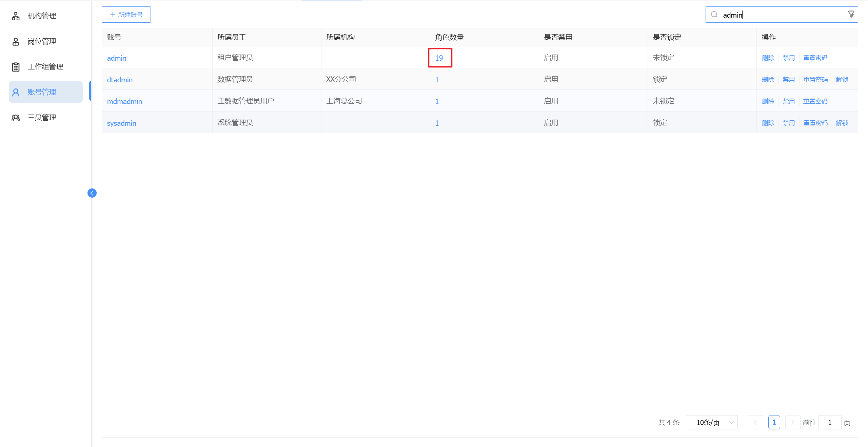
Task: Click the 前往 page number input field
Action: pyautogui.click(x=829, y=422)
